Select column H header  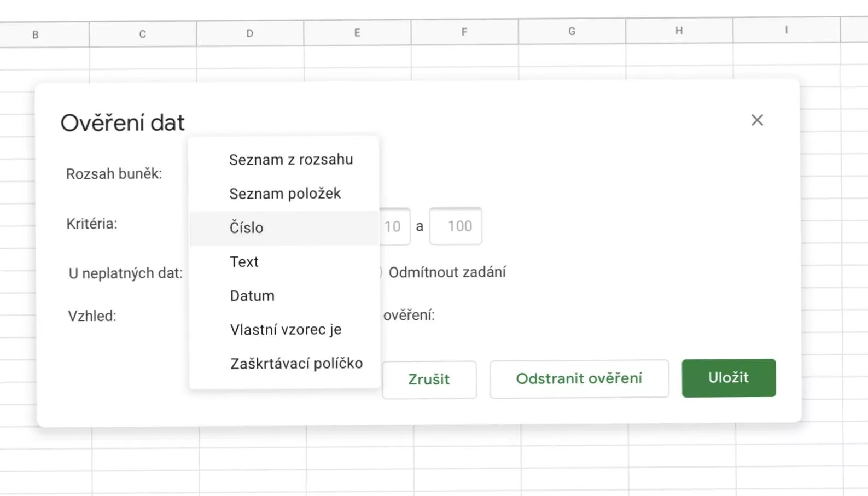679,31
